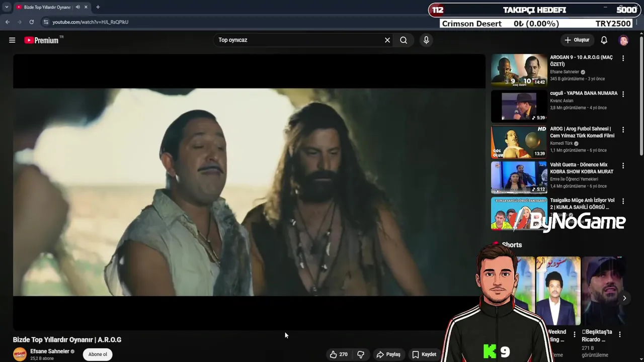Screen dimensions: 644x362
Task: Open options for the Weeknd short
Action: tap(575, 334)
